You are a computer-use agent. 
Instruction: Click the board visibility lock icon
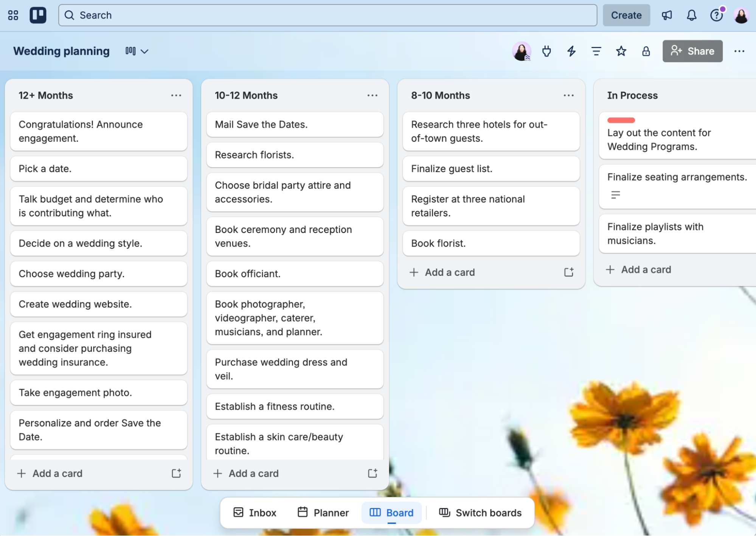pyautogui.click(x=646, y=51)
